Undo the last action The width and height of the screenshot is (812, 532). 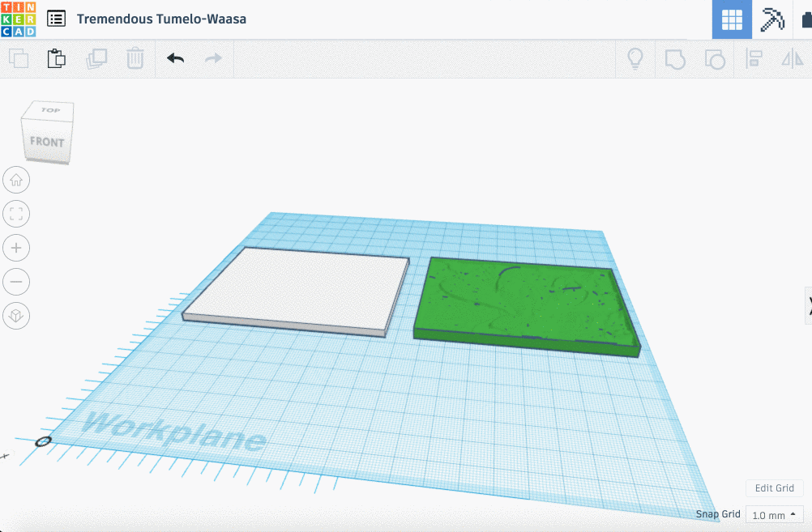coord(176,58)
